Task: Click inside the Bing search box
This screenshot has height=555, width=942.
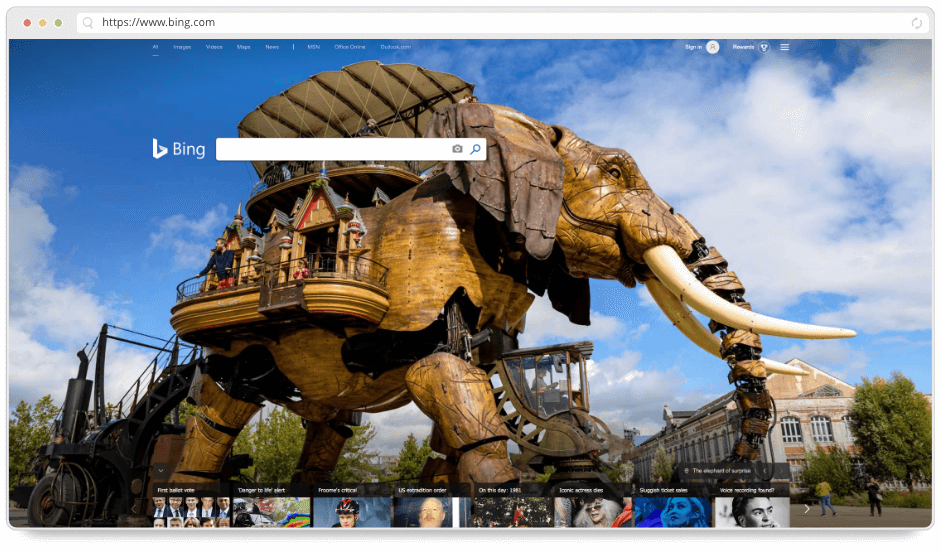Action: click(330, 149)
